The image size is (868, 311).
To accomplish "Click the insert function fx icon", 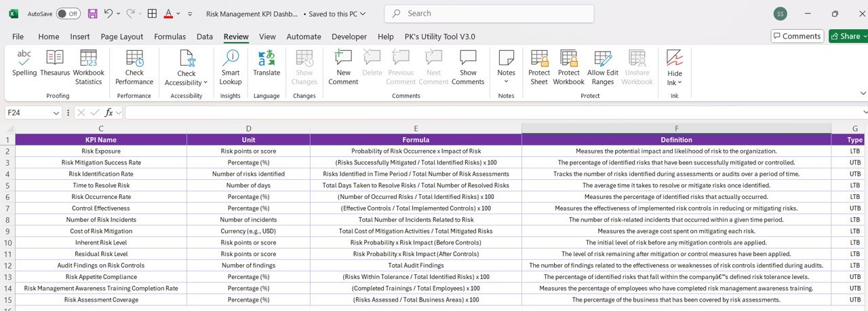I will click(x=108, y=113).
